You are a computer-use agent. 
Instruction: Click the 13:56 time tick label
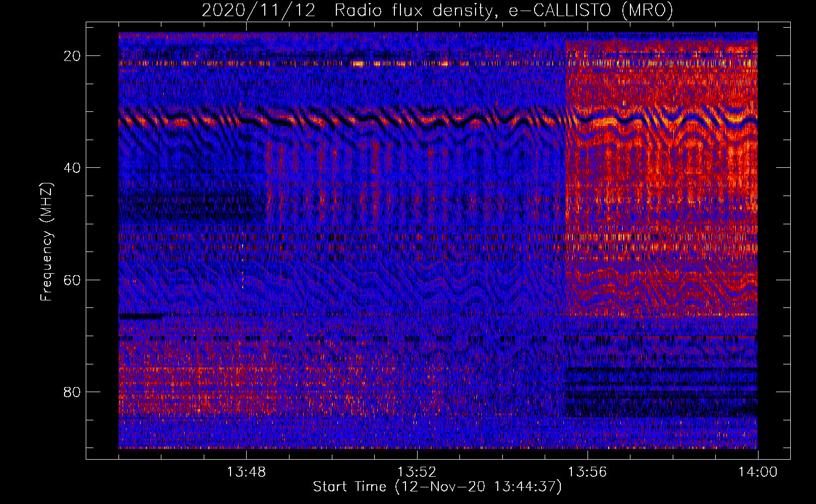pos(587,472)
